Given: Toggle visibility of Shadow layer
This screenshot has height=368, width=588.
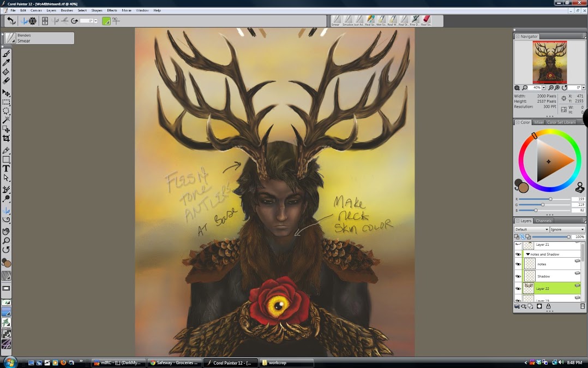Looking at the screenshot, I should 518,276.
